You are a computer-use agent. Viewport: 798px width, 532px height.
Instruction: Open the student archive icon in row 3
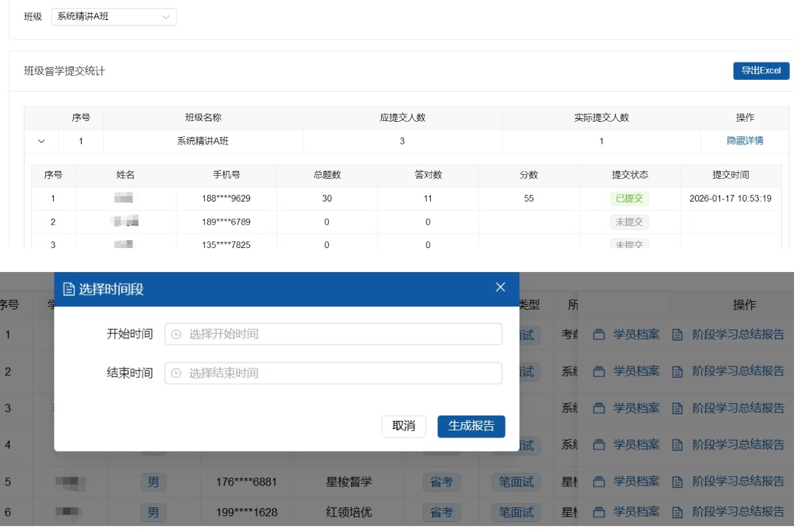click(x=599, y=408)
